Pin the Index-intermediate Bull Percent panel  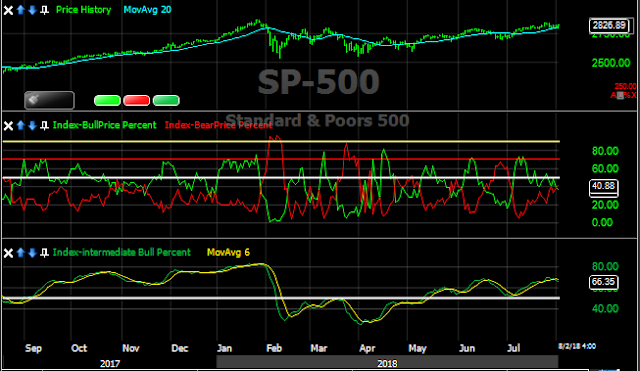coord(44,253)
